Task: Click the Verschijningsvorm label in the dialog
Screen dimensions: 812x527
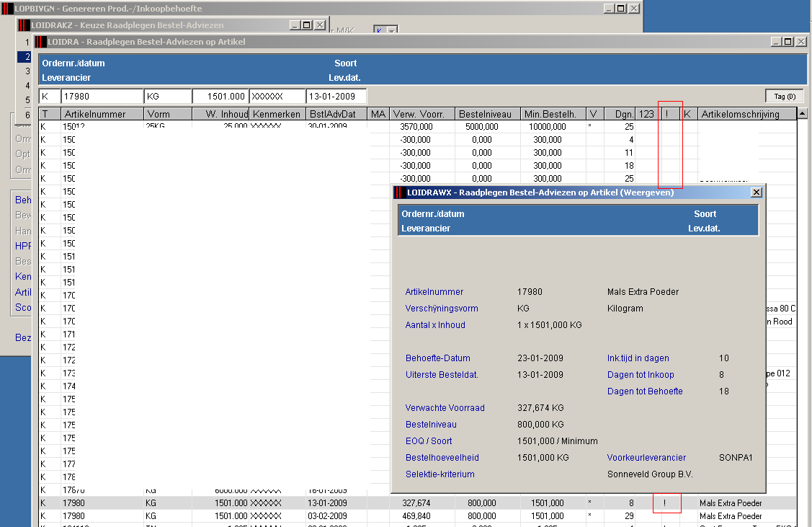Action: coord(442,309)
